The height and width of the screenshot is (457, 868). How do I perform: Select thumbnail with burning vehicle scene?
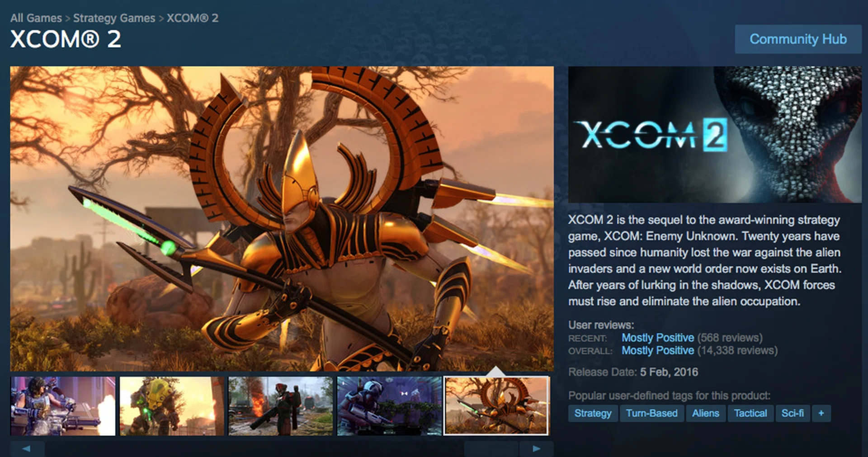point(280,406)
